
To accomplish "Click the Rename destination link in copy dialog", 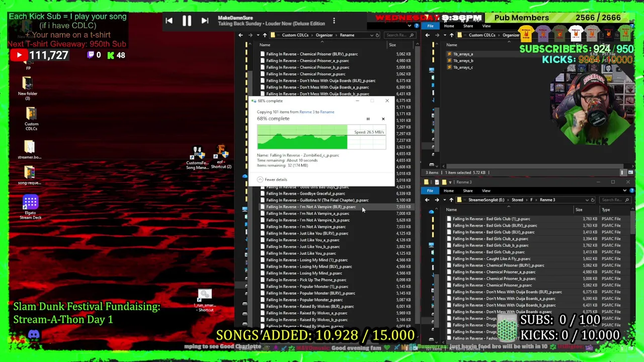I will (x=327, y=112).
